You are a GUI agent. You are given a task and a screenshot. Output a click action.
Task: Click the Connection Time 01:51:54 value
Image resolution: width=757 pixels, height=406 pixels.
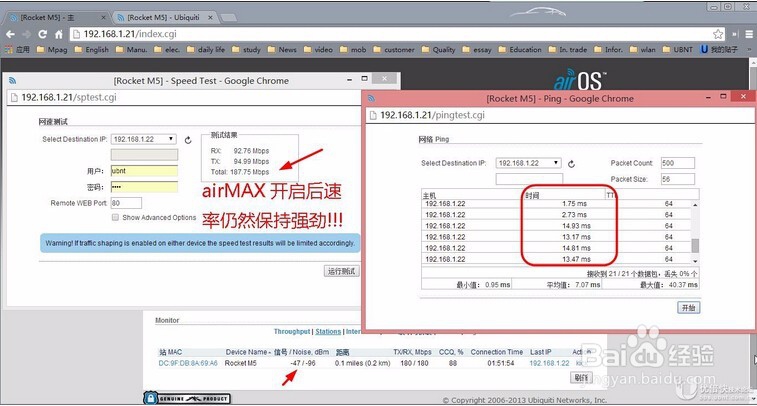(501, 363)
